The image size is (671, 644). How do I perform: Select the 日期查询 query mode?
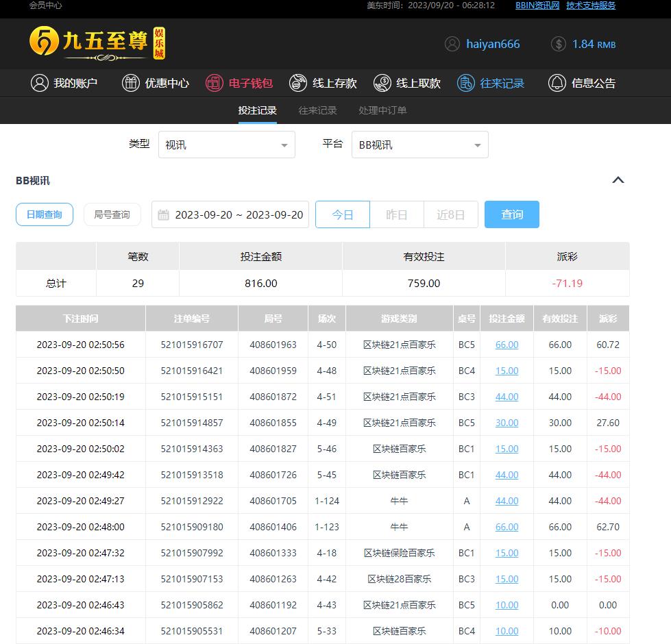45,214
